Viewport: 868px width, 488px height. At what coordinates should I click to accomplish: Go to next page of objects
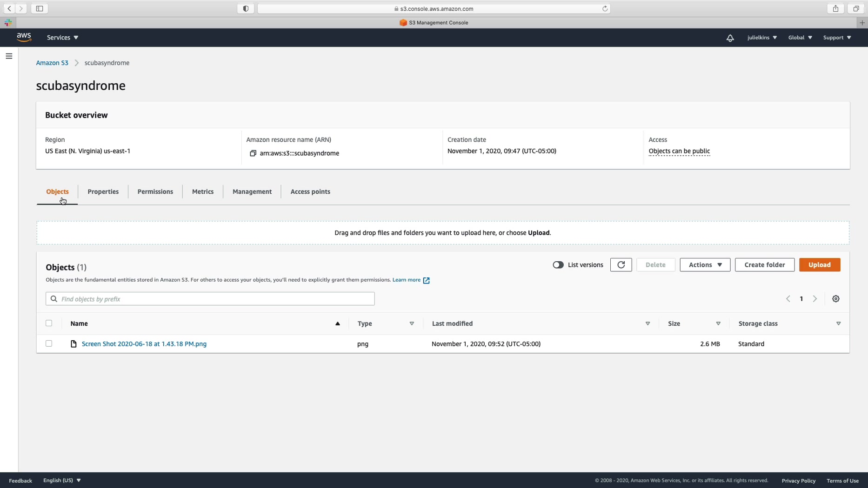coord(815,299)
